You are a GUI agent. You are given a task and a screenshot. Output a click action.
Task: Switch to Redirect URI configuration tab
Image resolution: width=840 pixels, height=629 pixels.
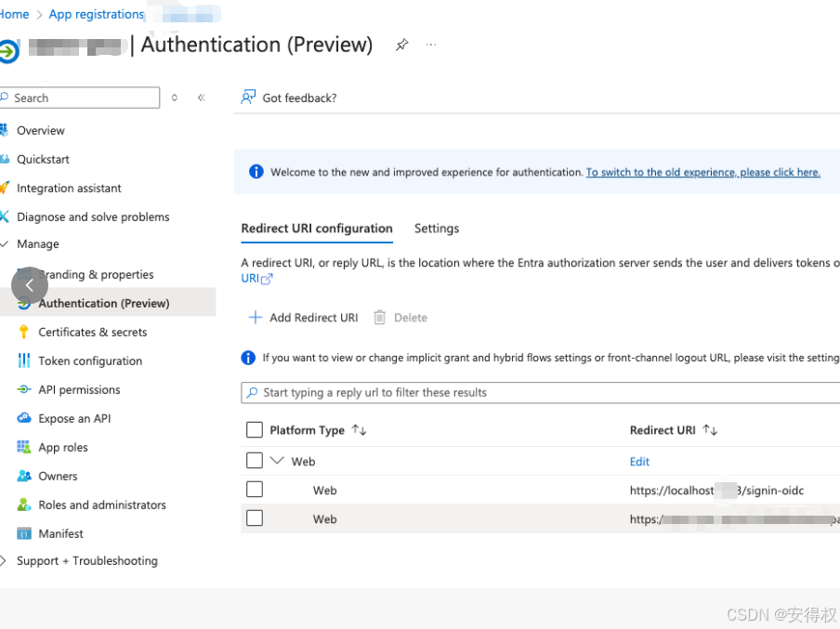pyautogui.click(x=317, y=229)
